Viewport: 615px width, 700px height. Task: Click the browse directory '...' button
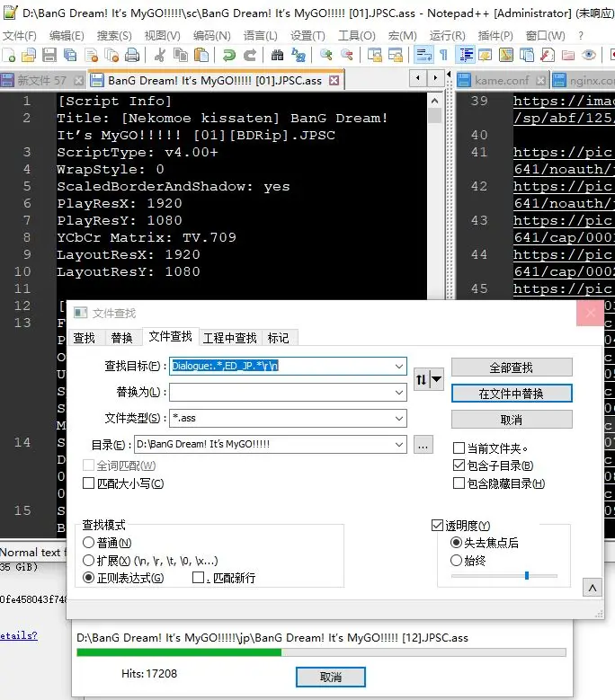pos(423,445)
